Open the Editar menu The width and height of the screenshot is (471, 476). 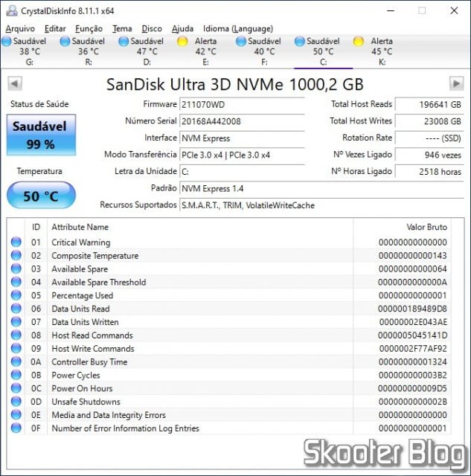pos(55,28)
